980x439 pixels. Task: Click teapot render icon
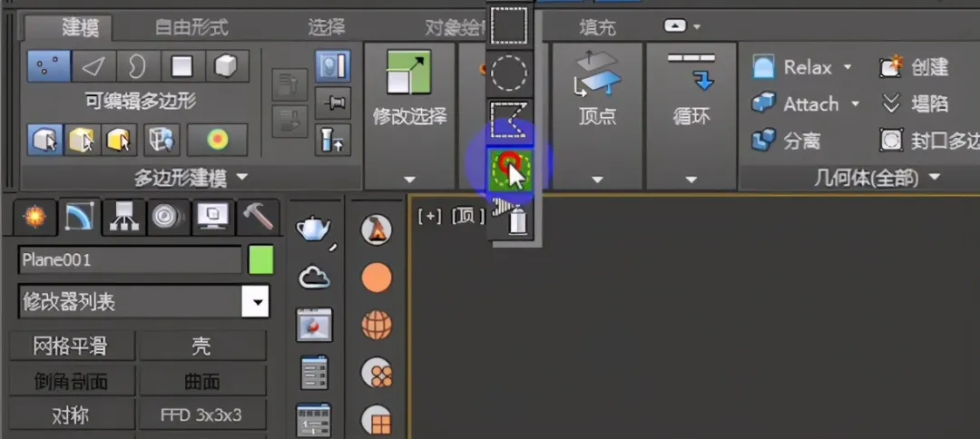[315, 229]
